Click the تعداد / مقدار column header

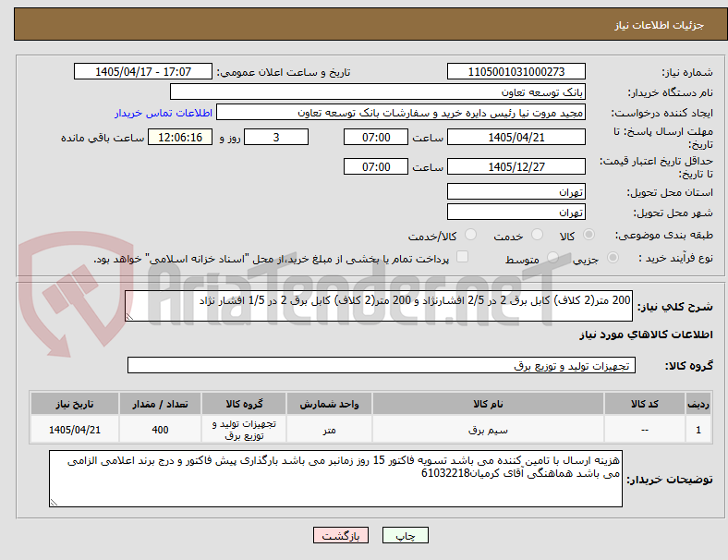click(x=160, y=404)
